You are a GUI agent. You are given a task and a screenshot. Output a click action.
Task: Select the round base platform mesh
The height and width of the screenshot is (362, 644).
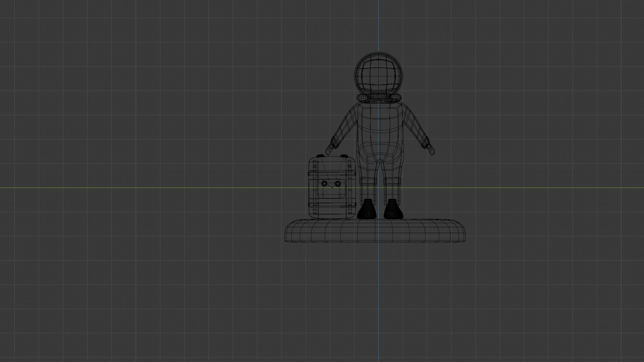coord(375,230)
